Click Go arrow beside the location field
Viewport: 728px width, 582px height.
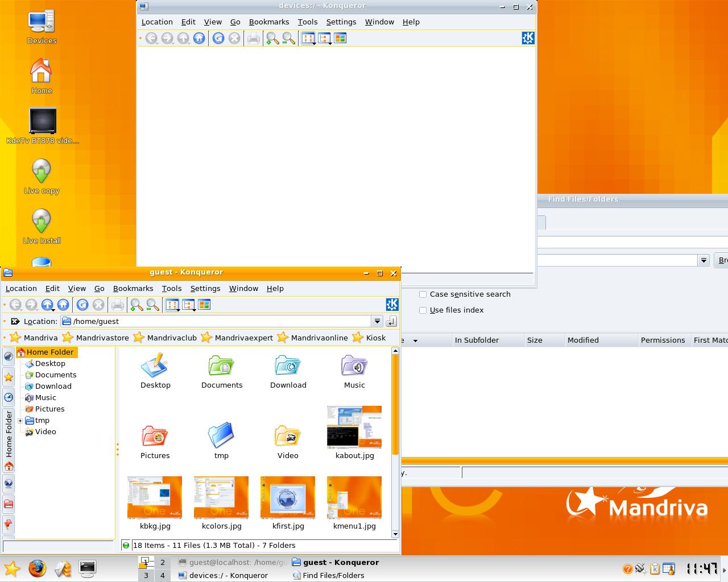coord(391,322)
